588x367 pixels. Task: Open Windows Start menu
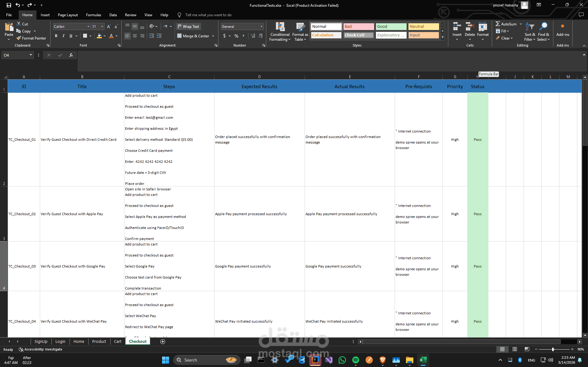165,360
